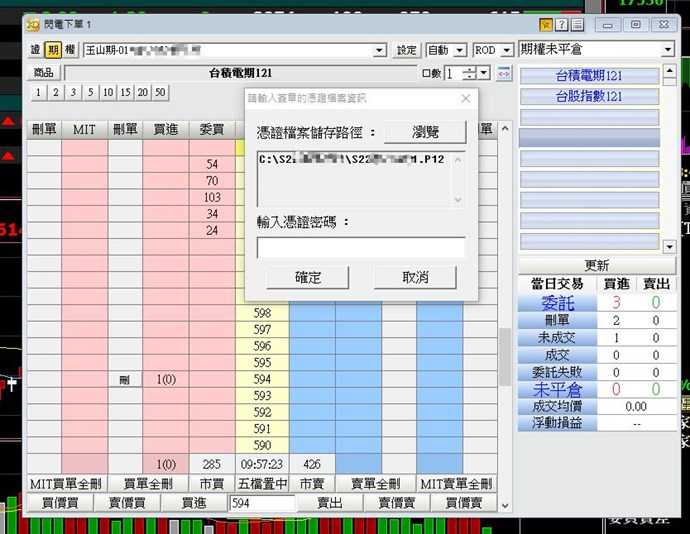Click the 瀏覽 browse button

(425, 132)
